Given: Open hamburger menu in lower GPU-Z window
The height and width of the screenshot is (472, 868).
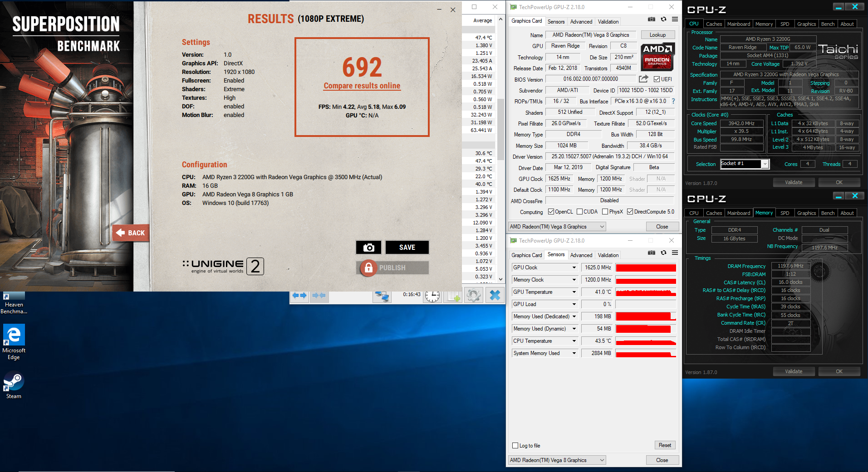Looking at the screenshot, I should tap(675, 253).
